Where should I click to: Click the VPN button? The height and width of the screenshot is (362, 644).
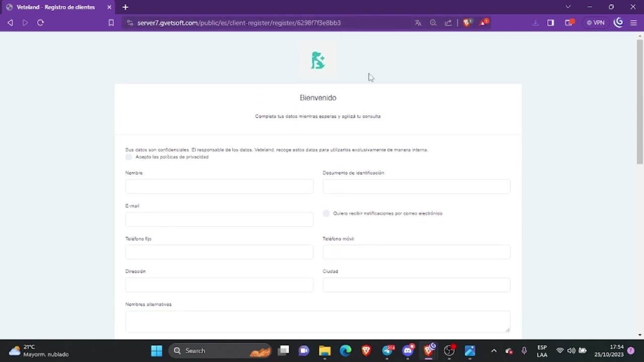point(596,23)
